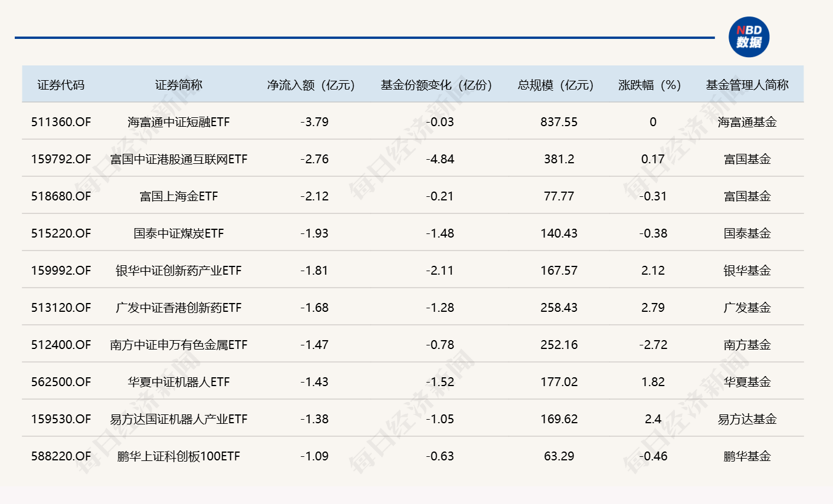Click security code 513120.OF
This screenshot has height=504, width=833.
tap(61, 308)
